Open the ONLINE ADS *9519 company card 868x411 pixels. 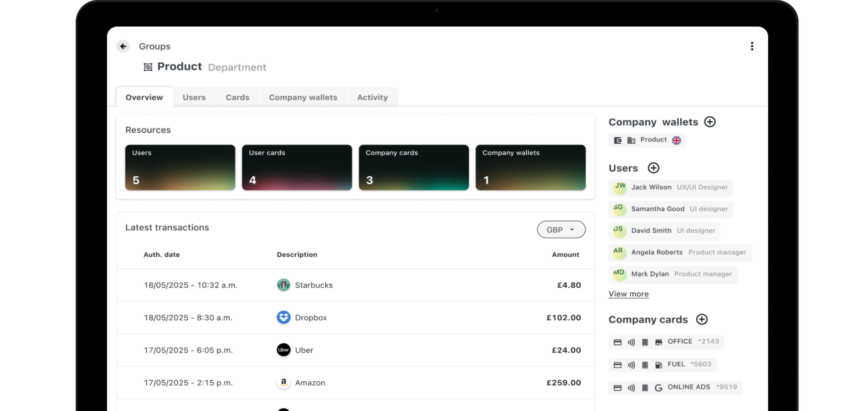(x=675, y=387)
